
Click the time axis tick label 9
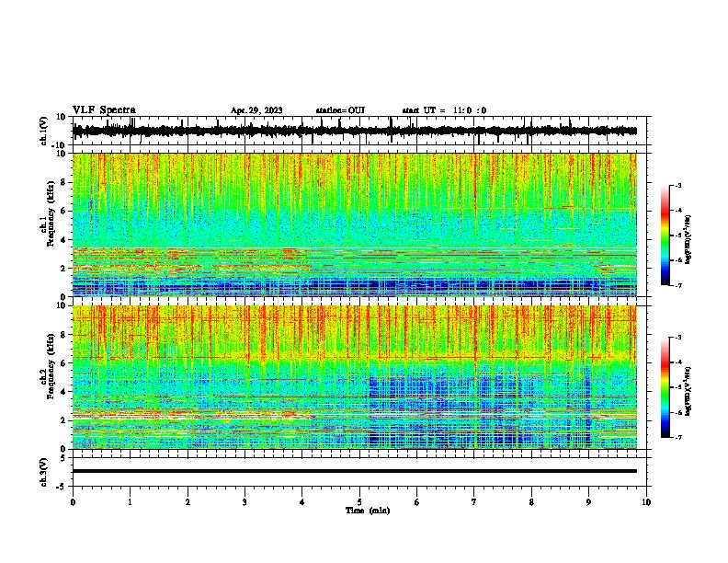(x=588, y=502)
